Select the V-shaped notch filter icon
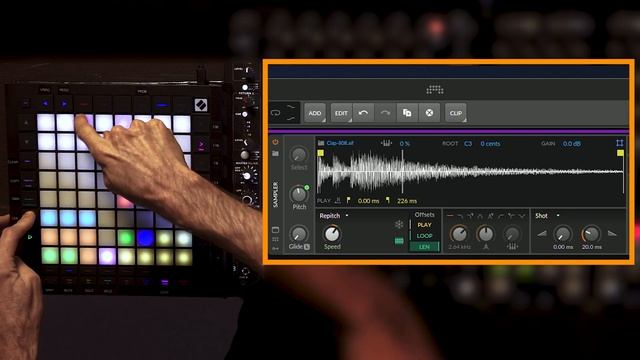Image resolution: width=640 pixels, height=360 pixels. tap(521, 216)
